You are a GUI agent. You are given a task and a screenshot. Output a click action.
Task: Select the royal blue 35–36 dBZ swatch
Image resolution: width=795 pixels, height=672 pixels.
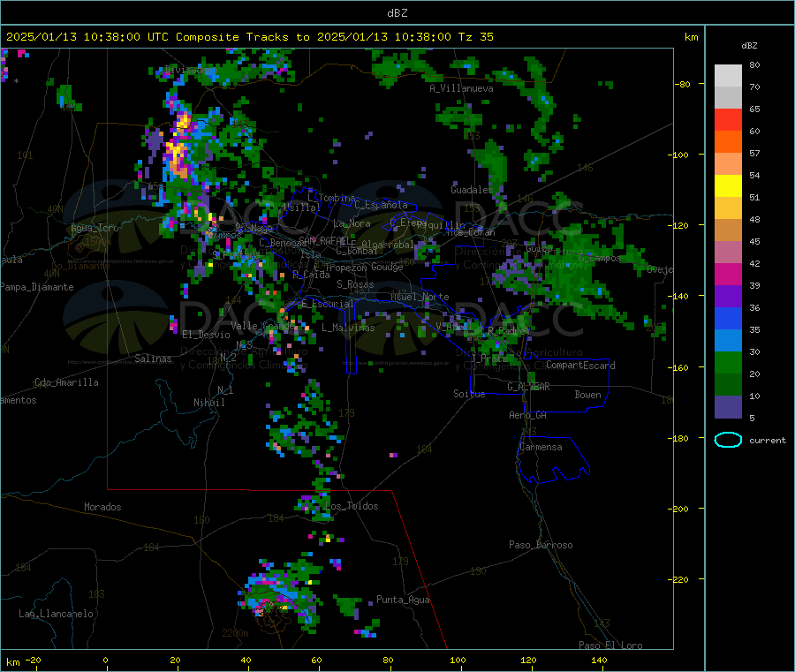coord(728,318)
